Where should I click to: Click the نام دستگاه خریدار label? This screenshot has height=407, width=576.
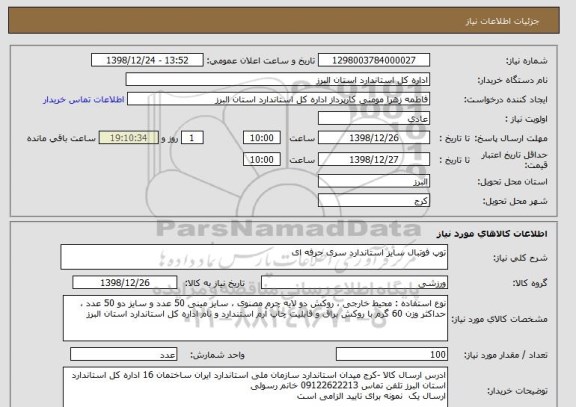pos(512,80)
